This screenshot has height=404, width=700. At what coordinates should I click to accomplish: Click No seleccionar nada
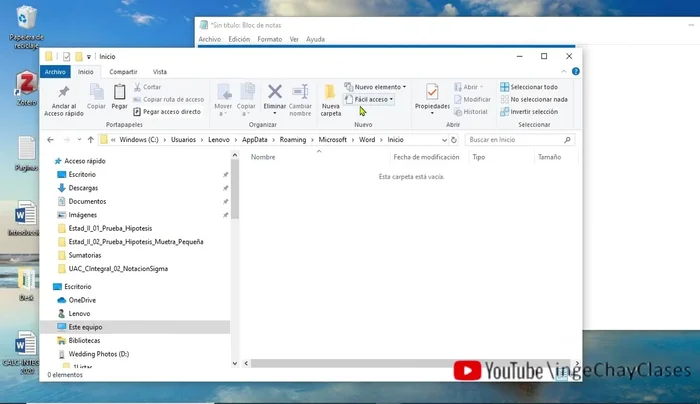[534, 100]
